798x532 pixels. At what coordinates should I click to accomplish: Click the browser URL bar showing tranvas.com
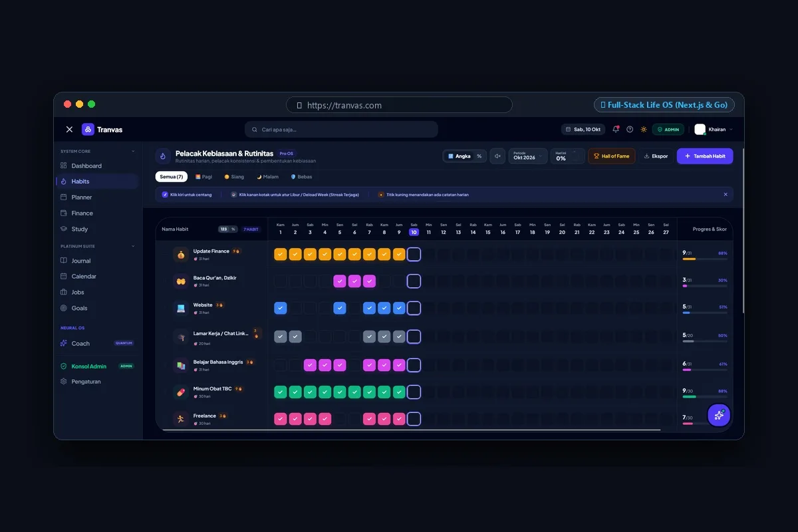click(x=399, y=105)
